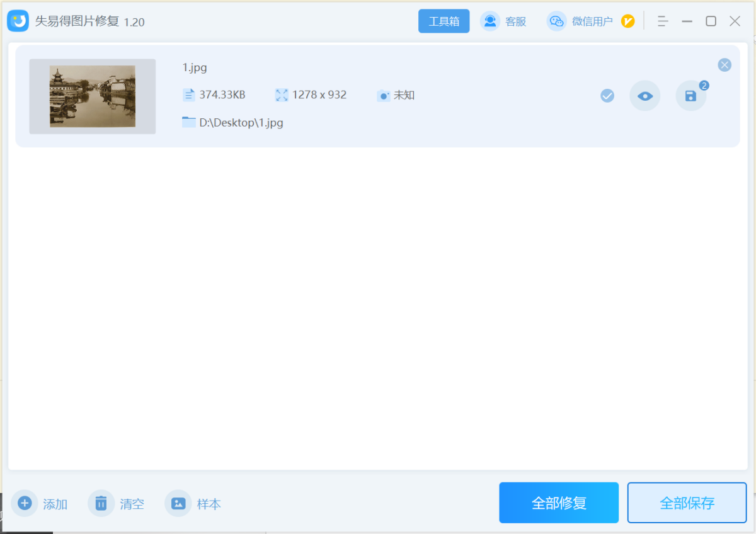The image size is (756, 534).
Task: Add images with the 添加 button
Action: coord(25,503)
